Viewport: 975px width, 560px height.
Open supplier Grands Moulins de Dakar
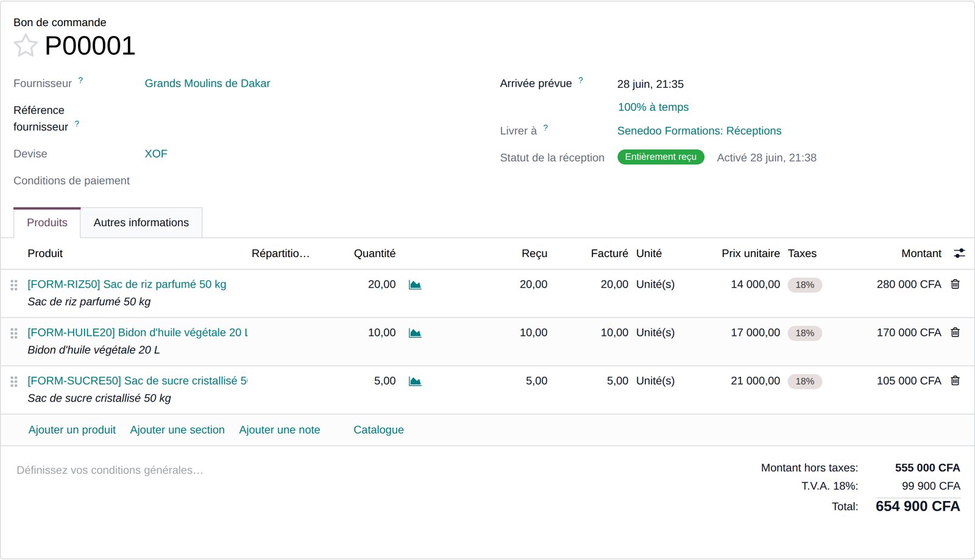tap(207, 83)
